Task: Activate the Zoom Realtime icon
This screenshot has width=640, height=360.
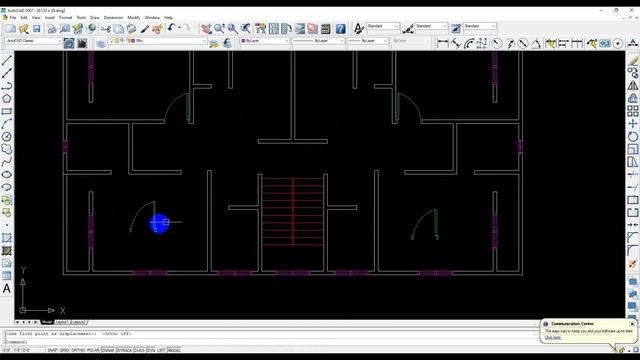Action: coord(220,29)
